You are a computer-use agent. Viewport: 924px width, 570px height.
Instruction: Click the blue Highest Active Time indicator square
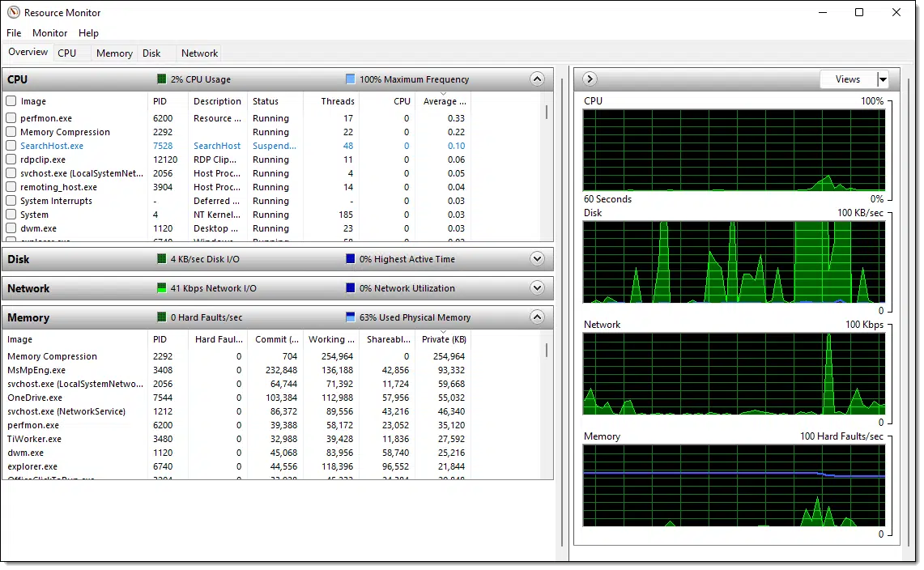[x=350, y=259]
